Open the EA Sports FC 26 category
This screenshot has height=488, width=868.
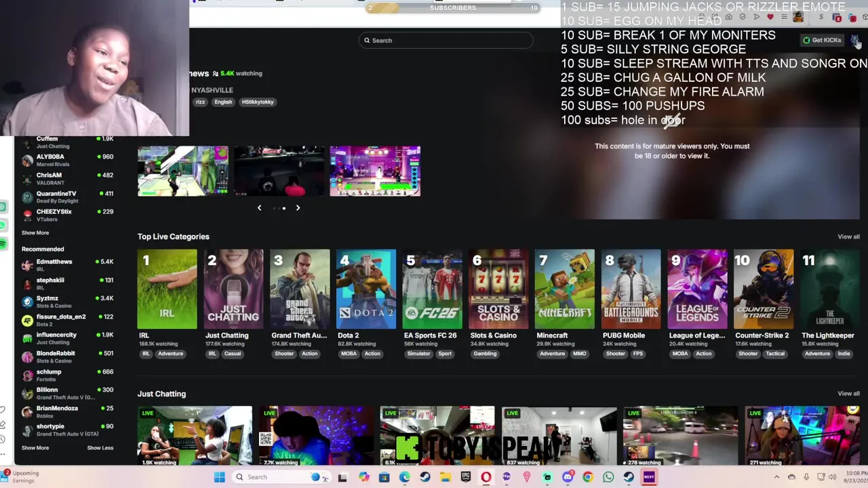tap(432, 289)
